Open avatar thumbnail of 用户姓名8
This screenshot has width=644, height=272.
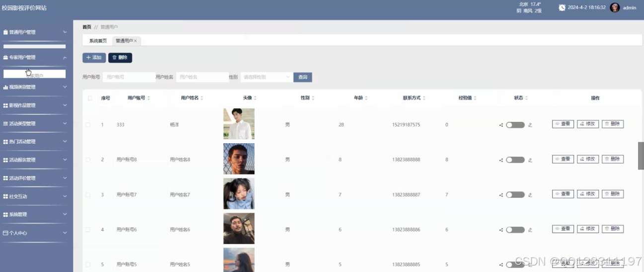(239, 159)
